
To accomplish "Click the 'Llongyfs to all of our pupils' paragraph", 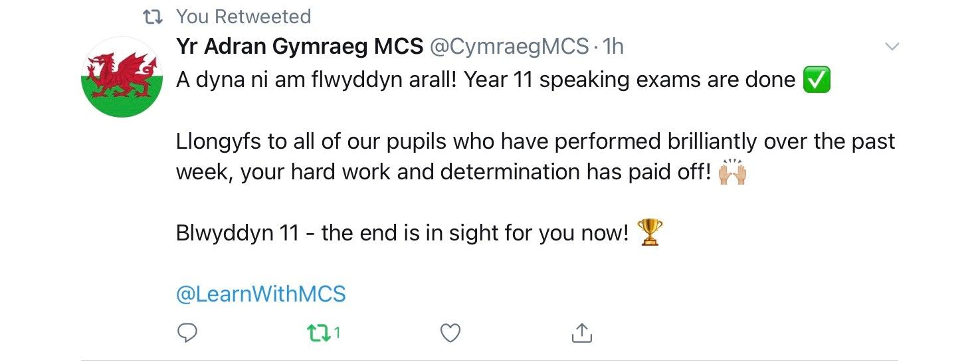I will [536, 157].
